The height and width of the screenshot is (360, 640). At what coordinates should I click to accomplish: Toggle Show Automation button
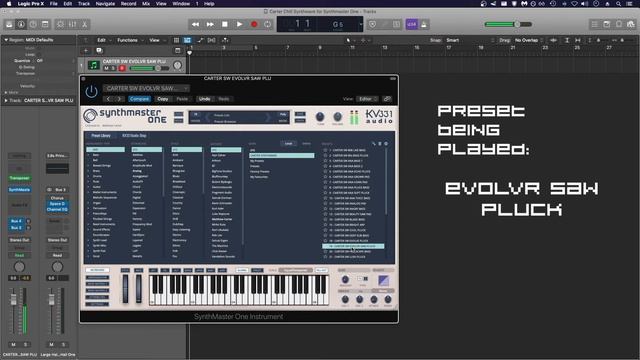tap(200, 40)
